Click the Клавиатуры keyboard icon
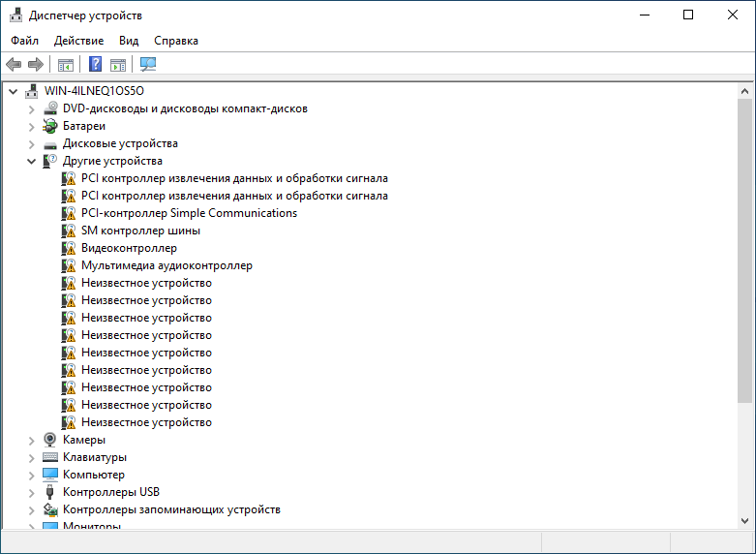This screenshot has height=554, width=756. (50, 457)
